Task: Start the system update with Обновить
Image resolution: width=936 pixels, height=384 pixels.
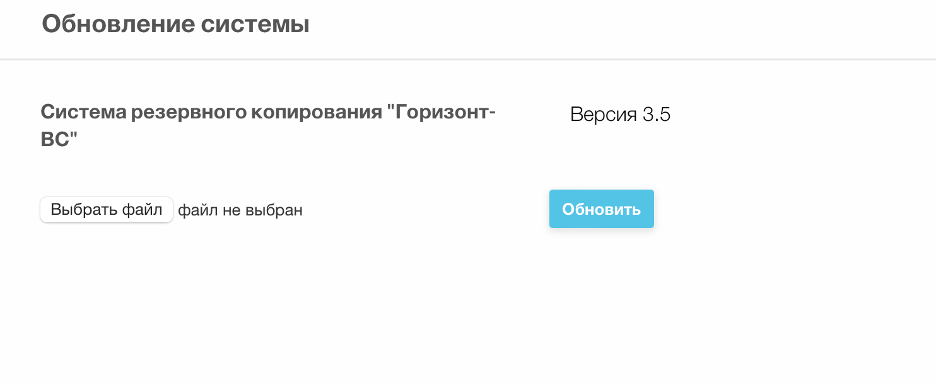Action: [x=601, y=209]
